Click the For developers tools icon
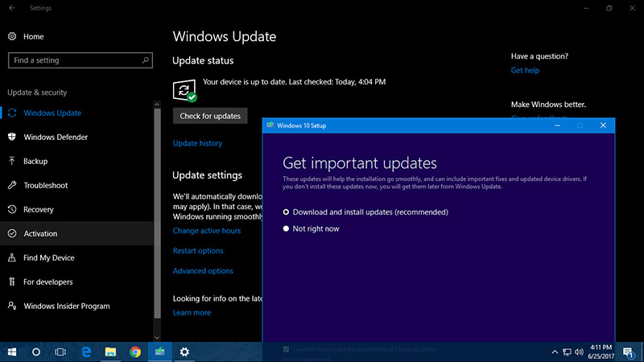The height and width of the screenshot is (362, 644). [x=12, y=282]
